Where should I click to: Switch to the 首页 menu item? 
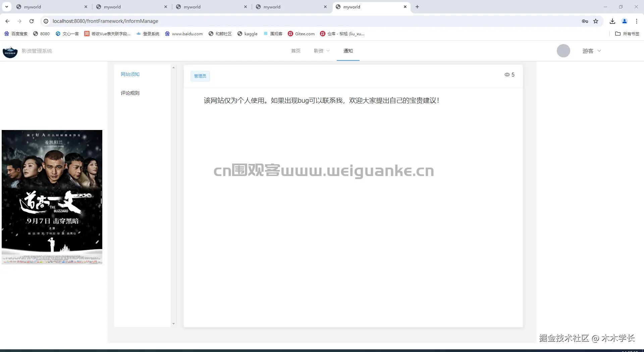[x=296, y=51]
